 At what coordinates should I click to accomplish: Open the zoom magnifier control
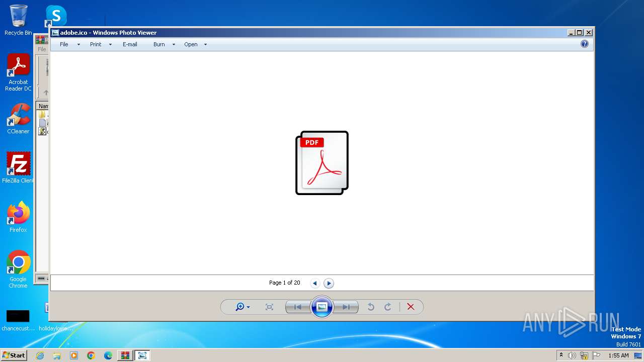coord(243,307)
